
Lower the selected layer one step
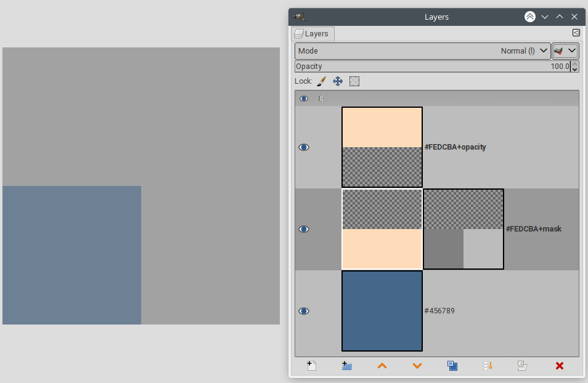417,366
